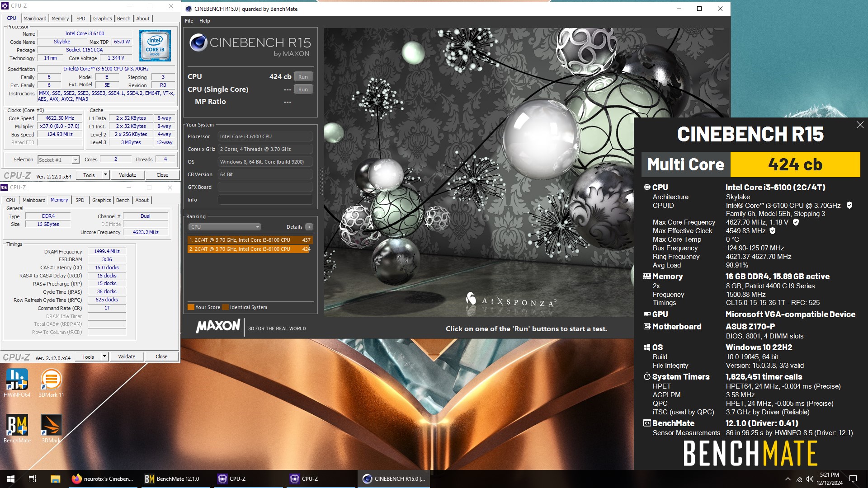Viewport: 868px width, 488px height.
Task: Open the taskbar clock and date
Action: tap(830, 479)
